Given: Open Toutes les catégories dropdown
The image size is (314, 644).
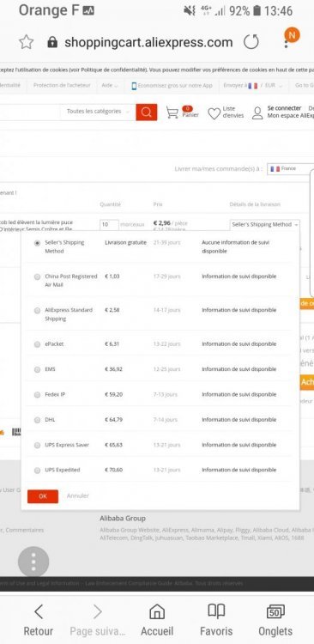Looking at the screenshot, I should click(x=97, y=112).
